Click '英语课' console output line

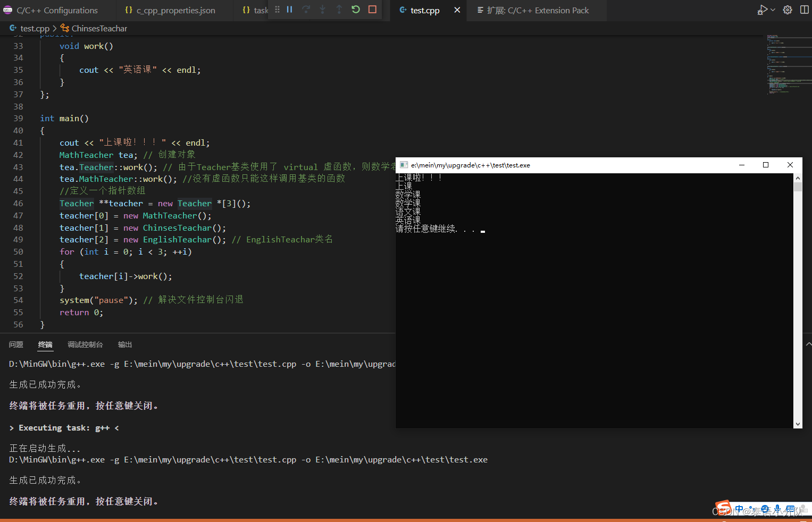(x=408, y=220)
